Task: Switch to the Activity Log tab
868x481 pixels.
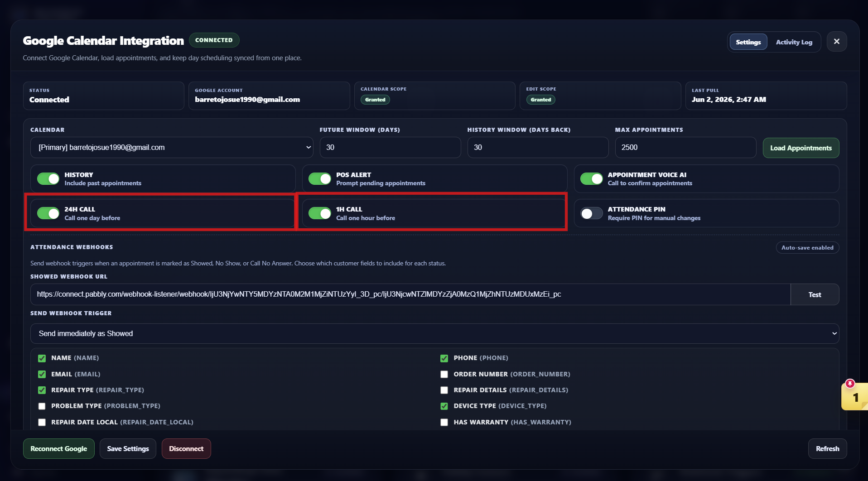Action: coord(794,42)
